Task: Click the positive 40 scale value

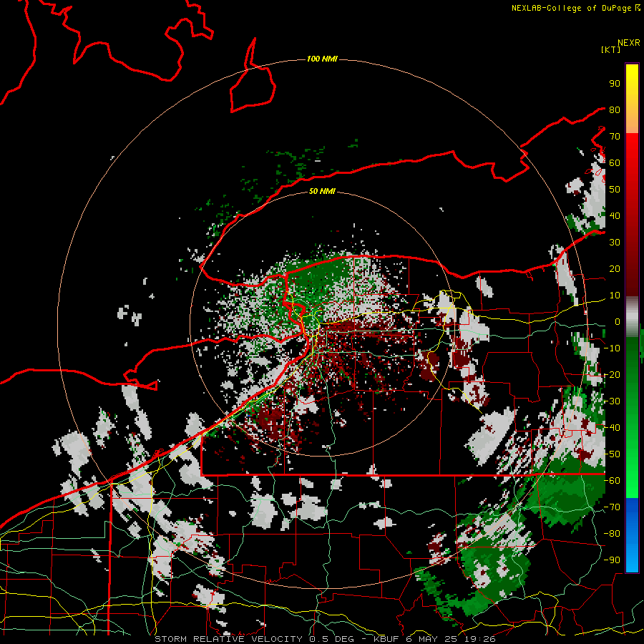Action: (x=615, y=215)
